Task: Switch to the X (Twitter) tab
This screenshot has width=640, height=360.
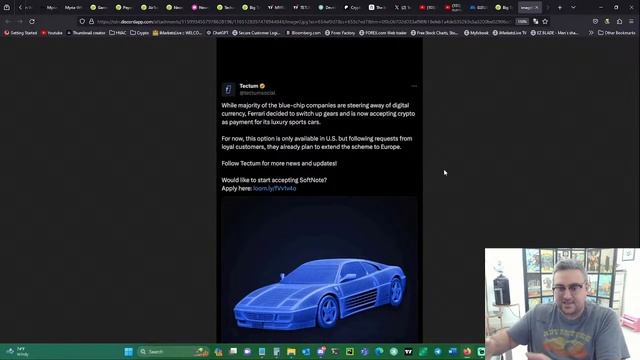Action: [x=402, y=7]
